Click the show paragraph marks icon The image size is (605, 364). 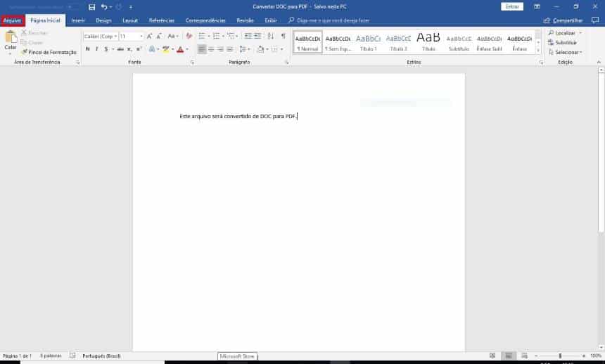(283, 36)
